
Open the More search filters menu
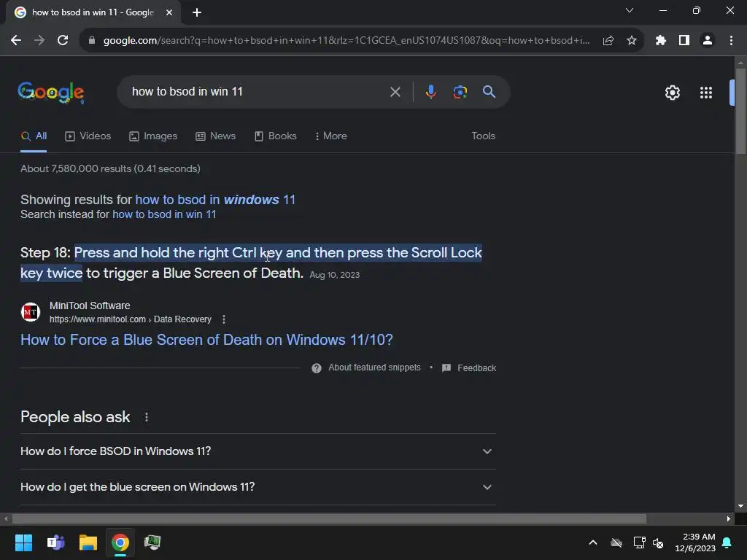pyautogui.click(x=330, y=136)
